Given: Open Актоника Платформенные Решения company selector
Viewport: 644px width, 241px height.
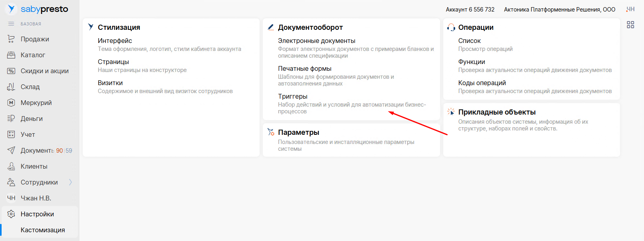Looking at the screenshot, I should 559,10.
